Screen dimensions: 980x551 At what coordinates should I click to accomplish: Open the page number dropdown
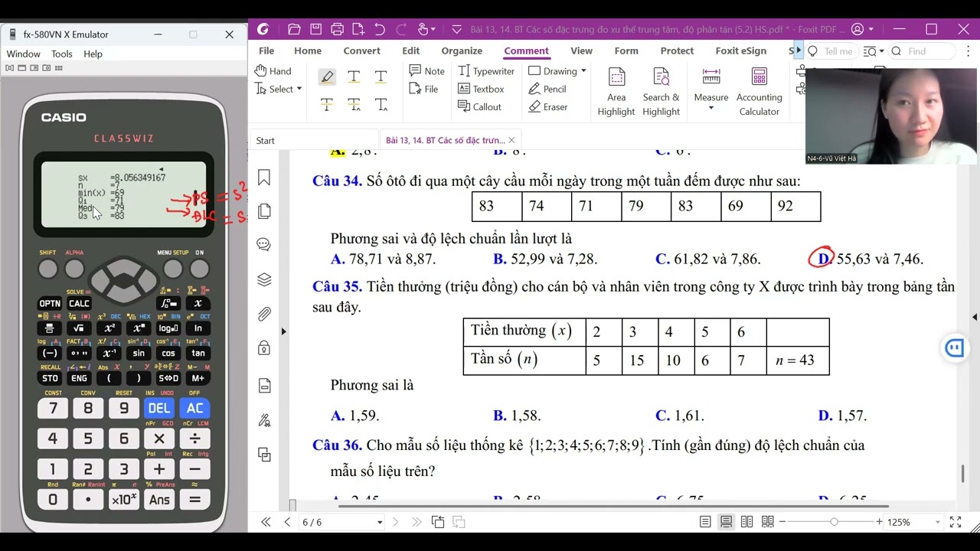pyautogui.click(x=379, y=522)
